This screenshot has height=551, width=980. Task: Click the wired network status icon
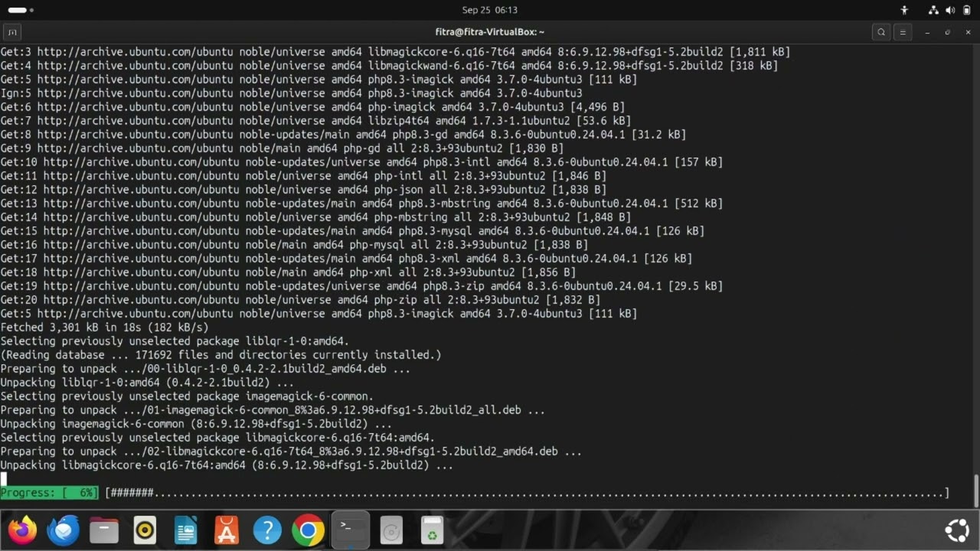click(933, 10)
